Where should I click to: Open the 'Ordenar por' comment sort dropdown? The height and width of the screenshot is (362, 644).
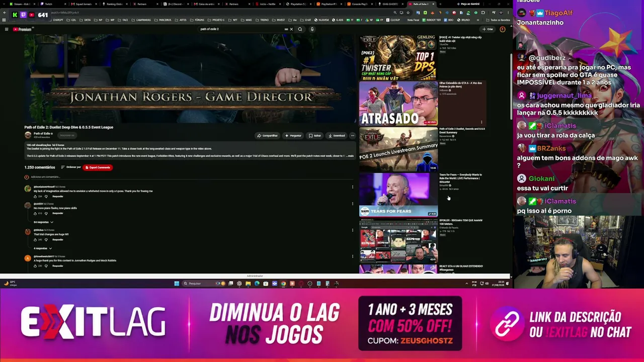tap(71, 167)
